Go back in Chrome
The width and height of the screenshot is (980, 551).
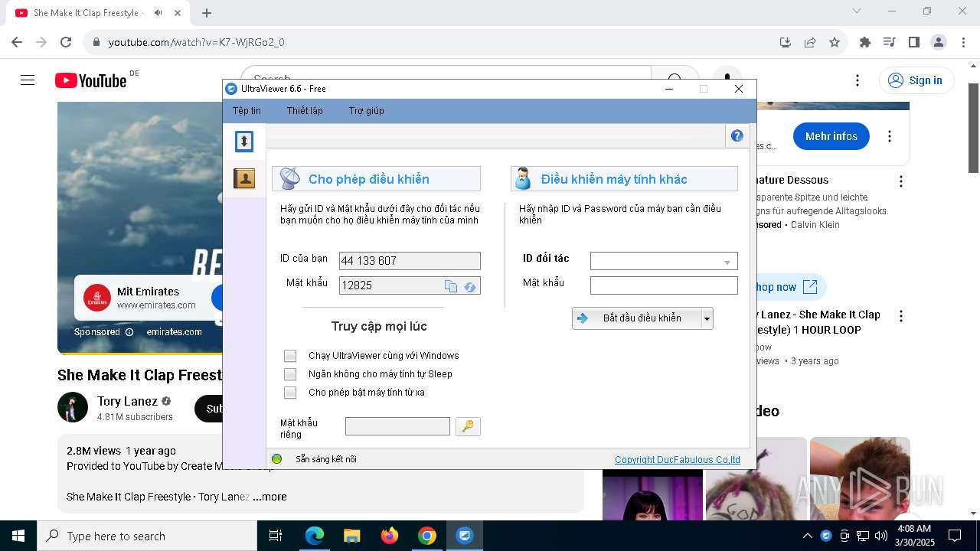click(x=17, y=42)
